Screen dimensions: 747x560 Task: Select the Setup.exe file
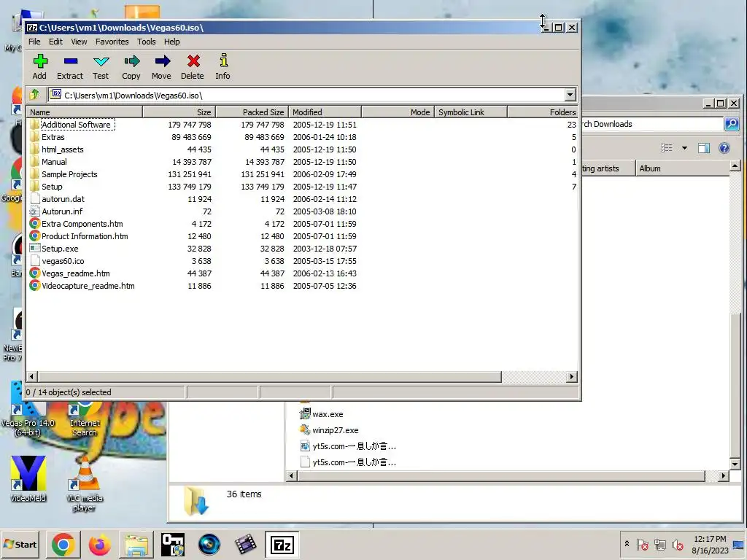[x=60, y=249]
